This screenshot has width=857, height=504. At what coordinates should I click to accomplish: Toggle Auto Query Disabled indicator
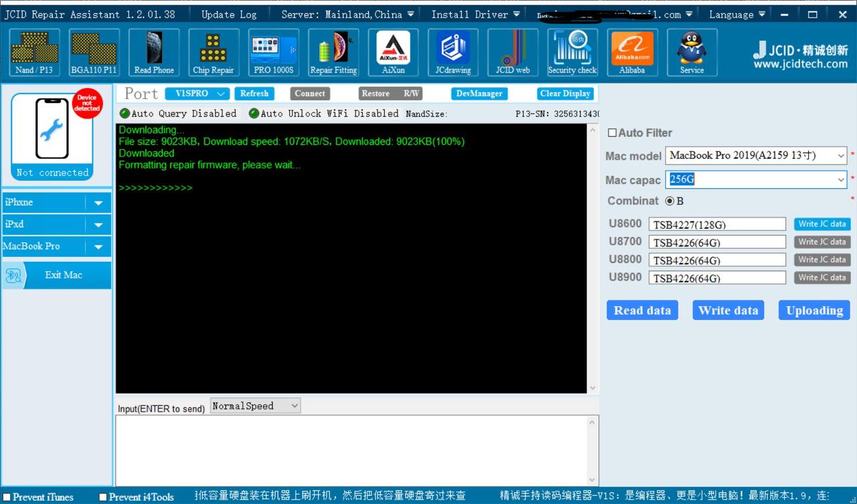point(125,113)
